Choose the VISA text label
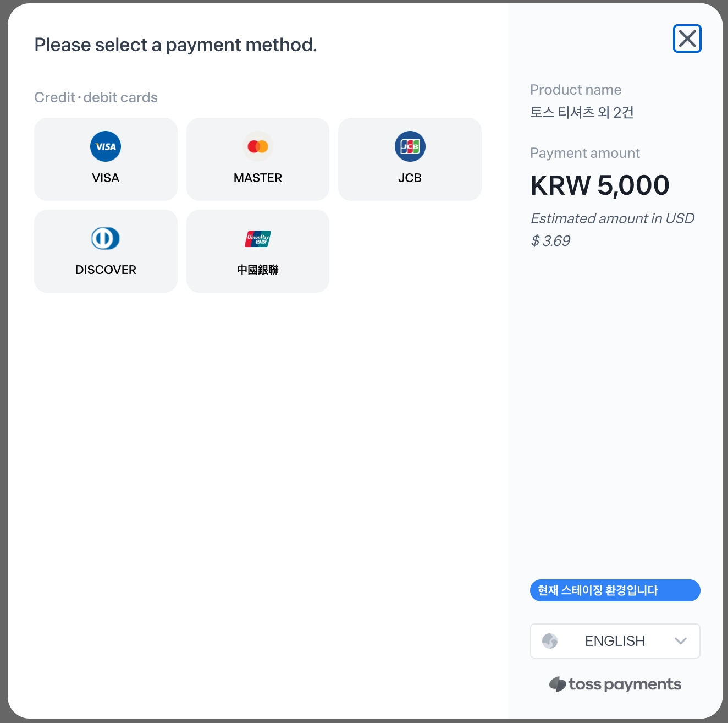 click(x=106, y=178)
